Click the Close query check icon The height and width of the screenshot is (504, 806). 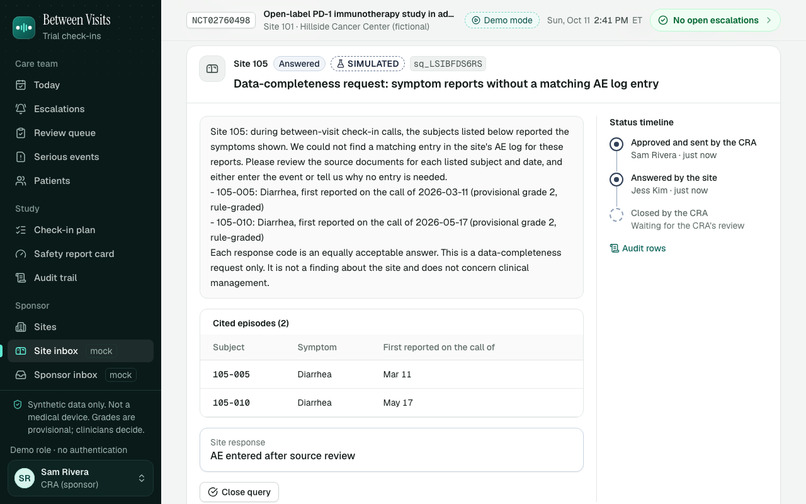pyautogui.click(x=212, y=492)
